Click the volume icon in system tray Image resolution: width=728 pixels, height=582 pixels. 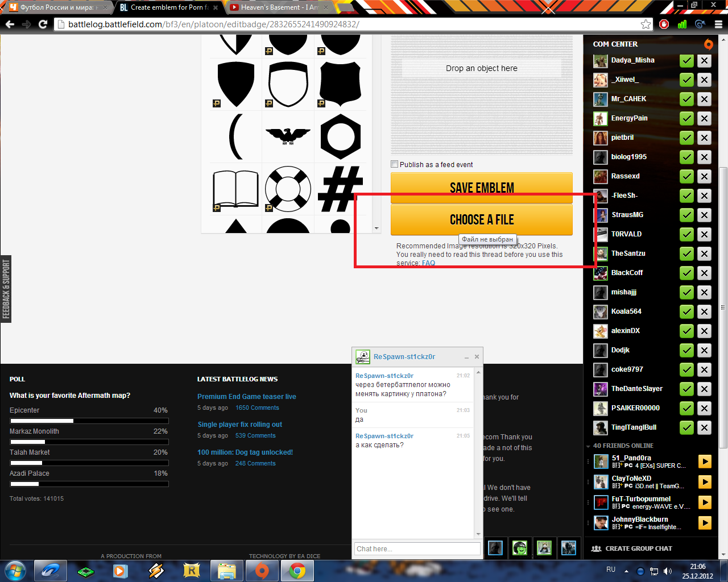(668, 571)
